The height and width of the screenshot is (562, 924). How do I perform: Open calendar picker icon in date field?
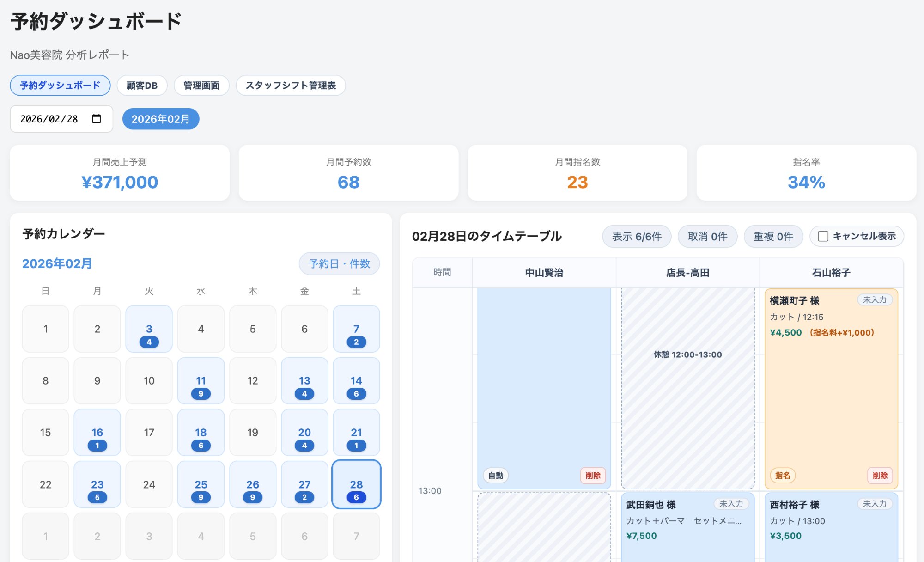tap(96, 119)
